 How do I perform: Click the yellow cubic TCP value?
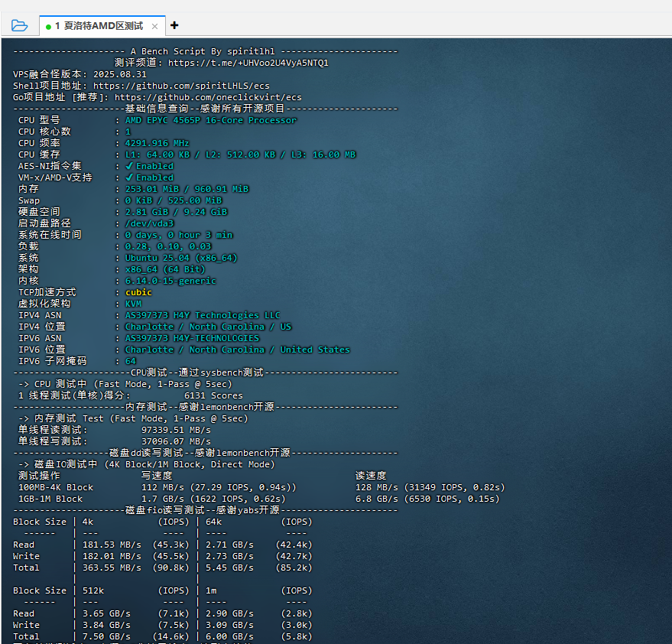click(x=138, y=292)
